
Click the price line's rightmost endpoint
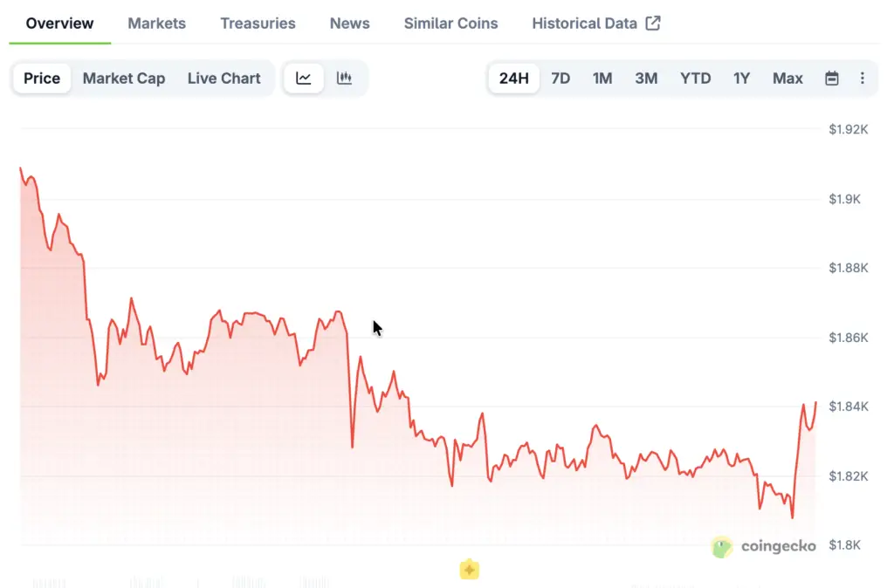click(x=815, y=402)
